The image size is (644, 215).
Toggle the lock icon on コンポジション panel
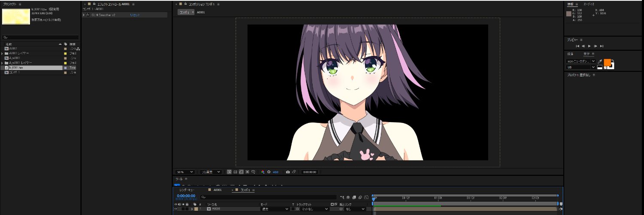point(185,4)
